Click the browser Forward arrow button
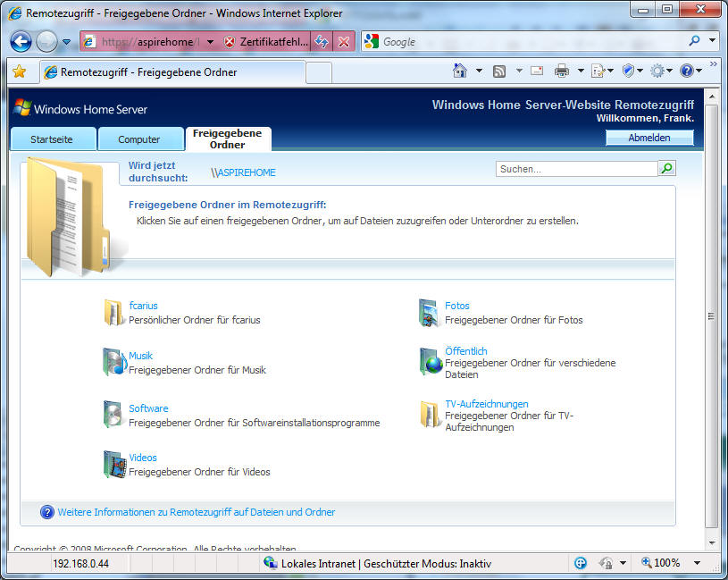The height and width of the screenshot is (580, 728). pos(46,42)
